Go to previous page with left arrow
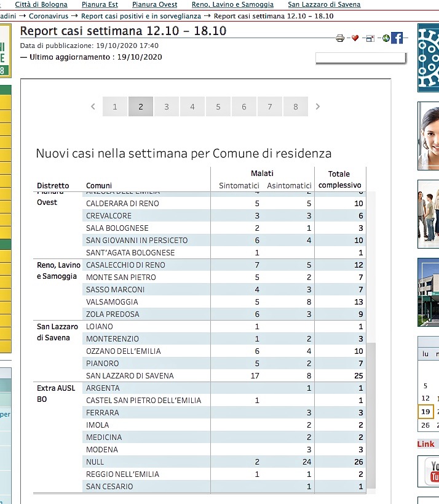This screenshot has width=439, height=504. (93, 106)
